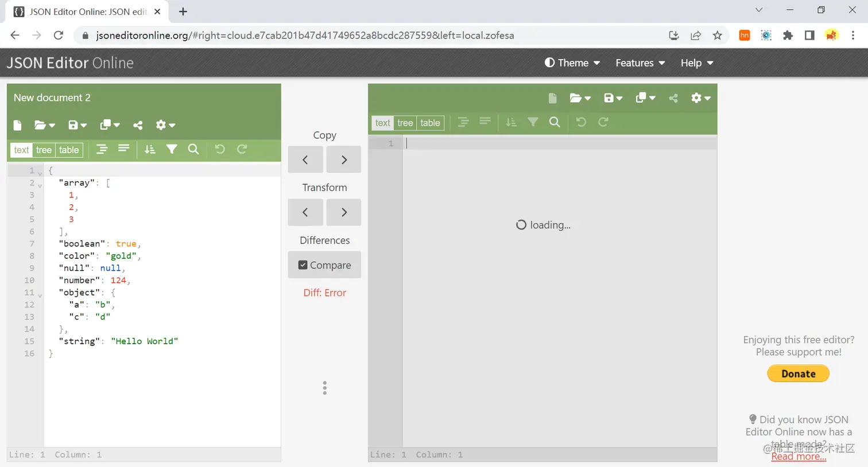Switch right panel to table mode
Screen dimensions: 868x467
tap(430, 123)
